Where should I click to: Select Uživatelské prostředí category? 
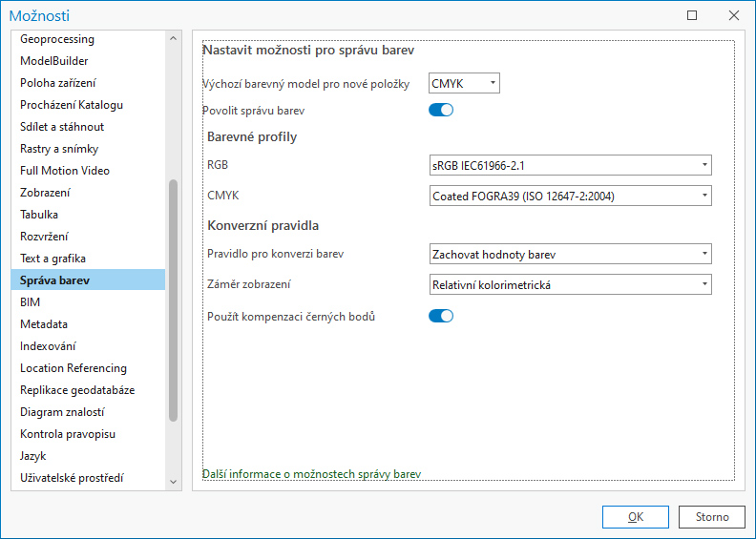click(x=88, y=477)
